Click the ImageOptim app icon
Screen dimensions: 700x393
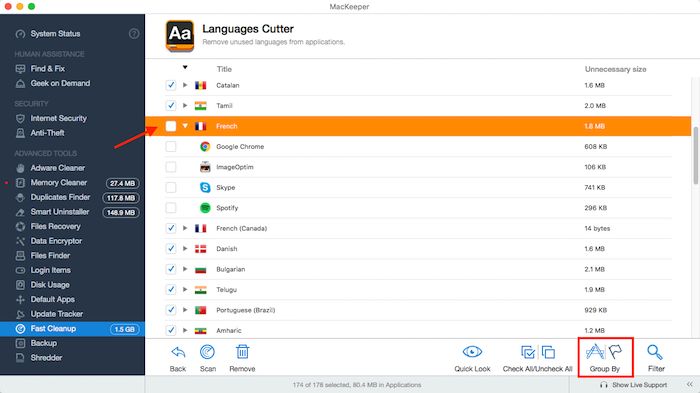pos(205,167)
